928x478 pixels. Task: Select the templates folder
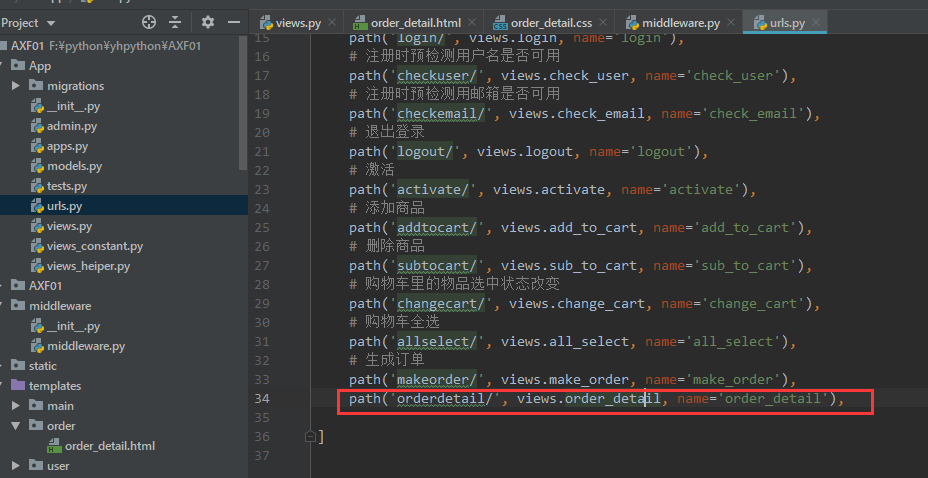point(54,386)
